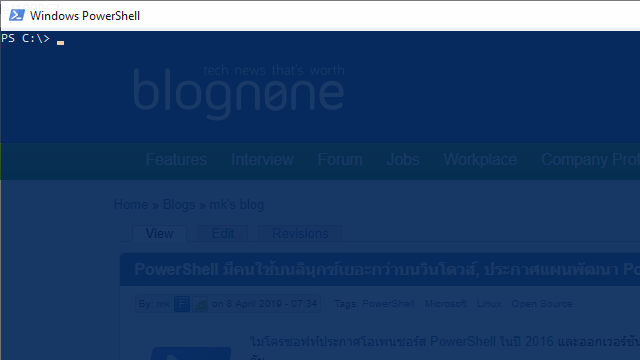Click the green feed icon beside the author
The height and width of the screenshot is (360, 640).
(200, 304)
